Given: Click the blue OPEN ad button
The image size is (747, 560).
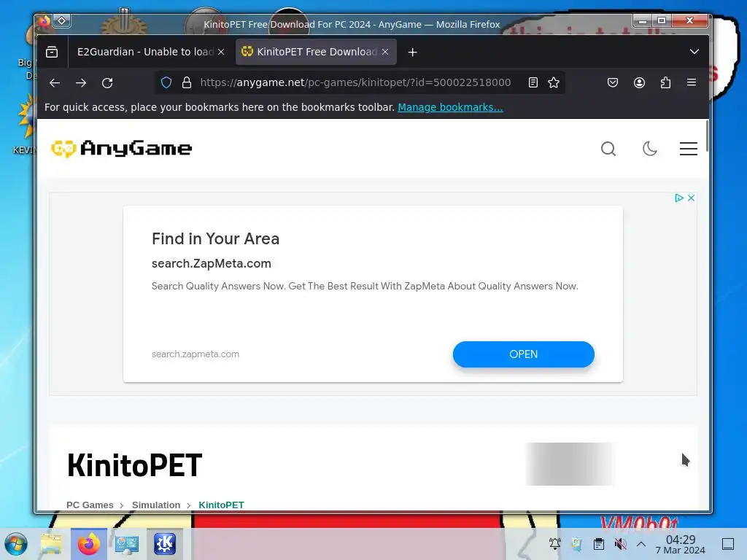Looking at the screenshot, I should 524,354.
